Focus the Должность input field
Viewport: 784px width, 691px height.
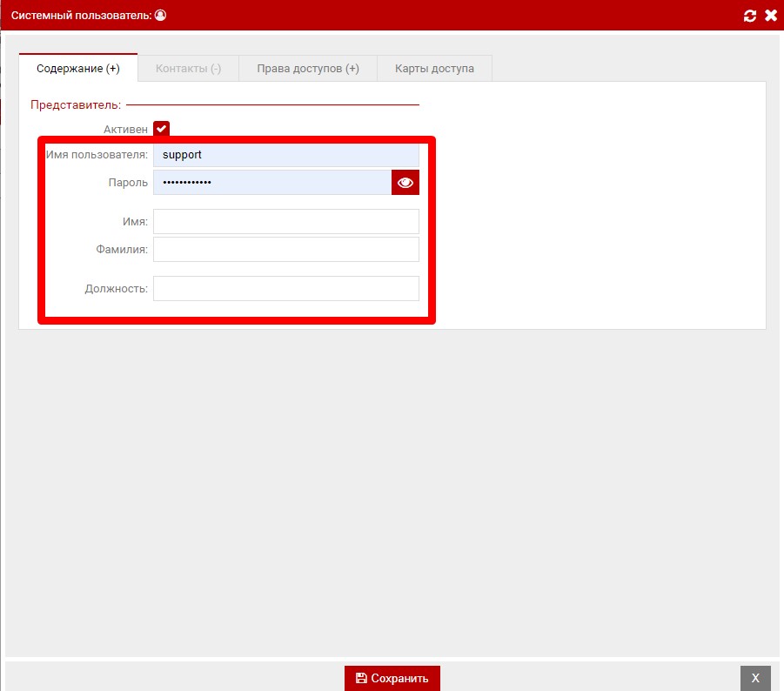point(285,289)
